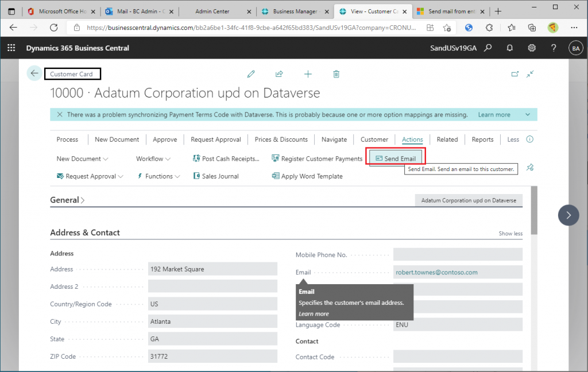Click Apply Word Template action

(308, 176)
